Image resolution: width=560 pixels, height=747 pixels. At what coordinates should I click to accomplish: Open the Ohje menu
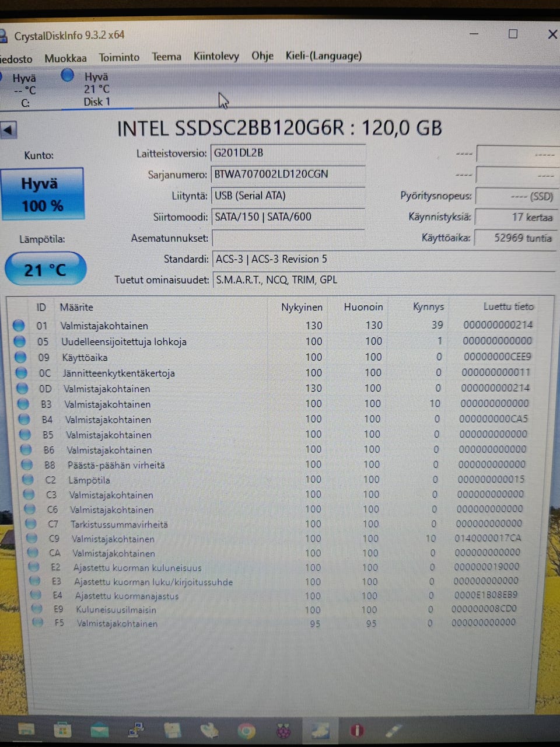[262, 56]
